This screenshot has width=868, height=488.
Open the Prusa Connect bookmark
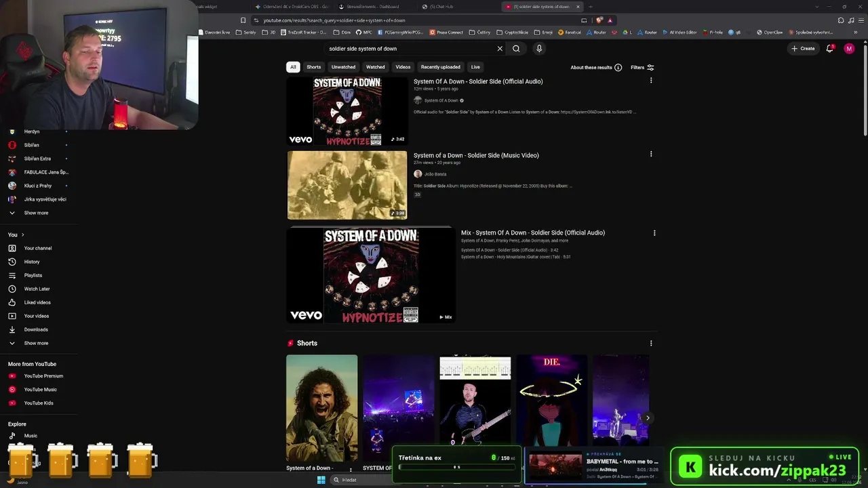coord(446,32)
